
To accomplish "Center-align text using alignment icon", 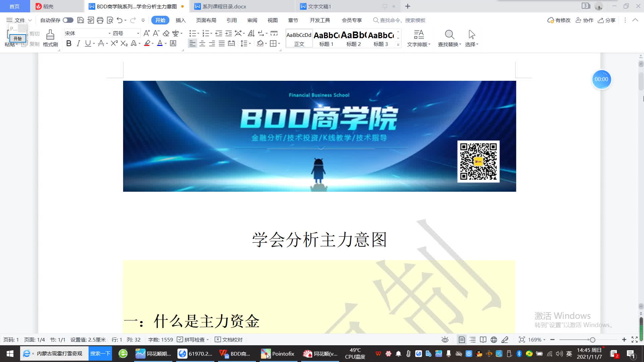I will (202, 44).
